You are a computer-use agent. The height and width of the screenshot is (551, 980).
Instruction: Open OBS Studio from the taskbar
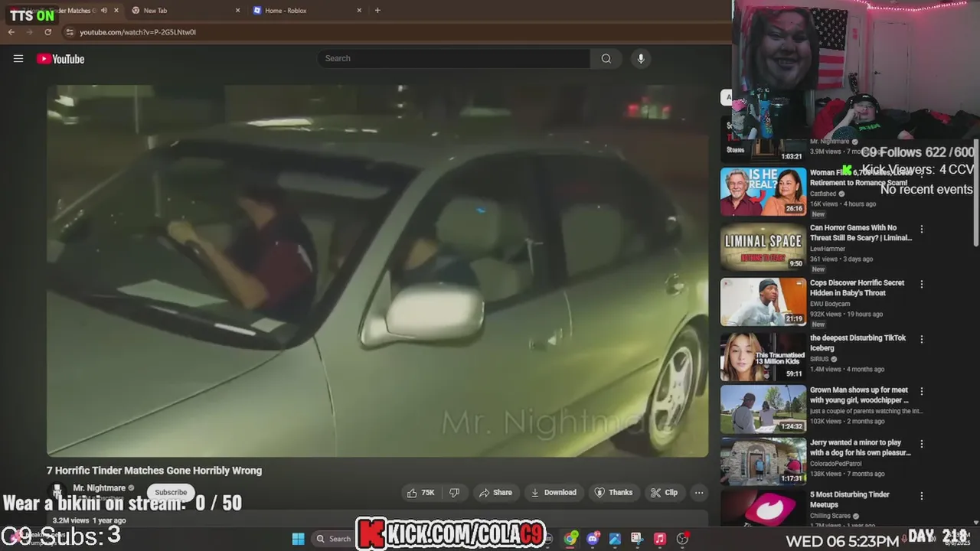(682, 539)
